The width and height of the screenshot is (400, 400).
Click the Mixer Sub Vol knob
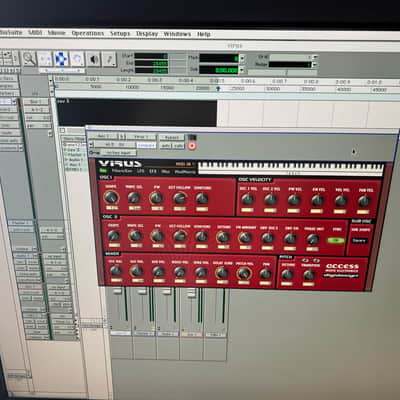point(158,272)
